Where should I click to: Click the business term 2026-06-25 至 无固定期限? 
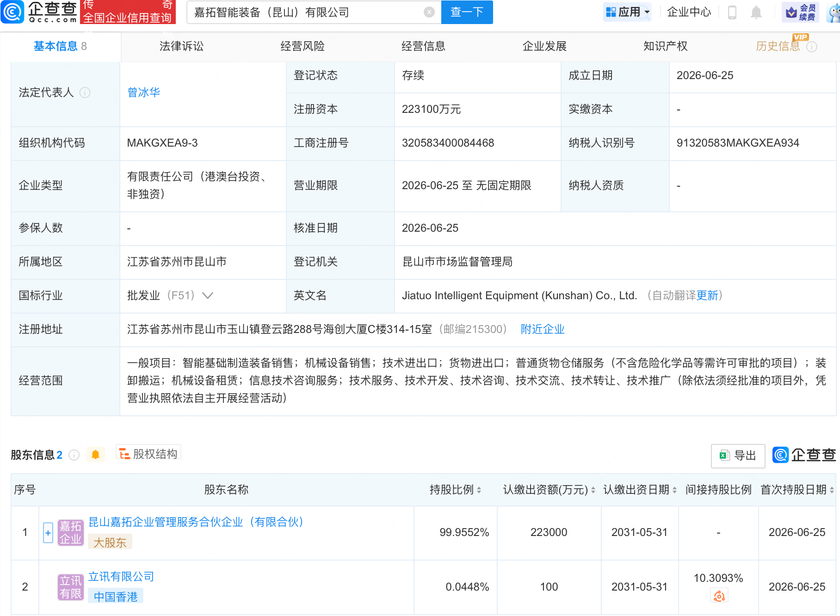(x=466, y=185)
